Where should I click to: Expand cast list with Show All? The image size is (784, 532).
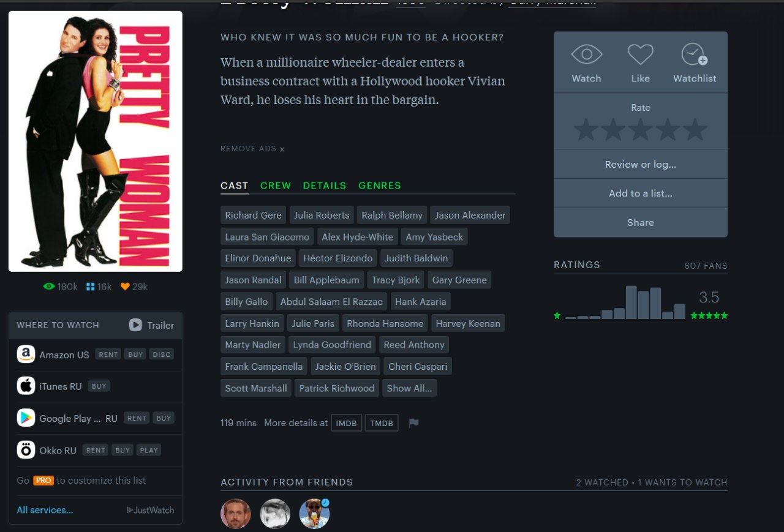click(409, 388)
